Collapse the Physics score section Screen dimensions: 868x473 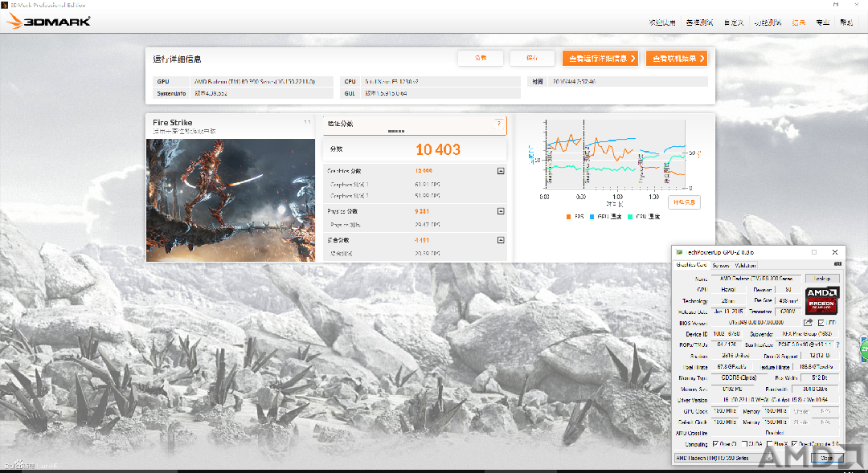[x=501, y=210]
